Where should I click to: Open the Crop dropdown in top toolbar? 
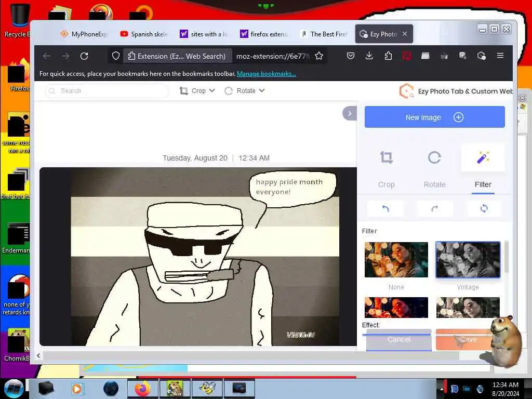coord(197,90)
